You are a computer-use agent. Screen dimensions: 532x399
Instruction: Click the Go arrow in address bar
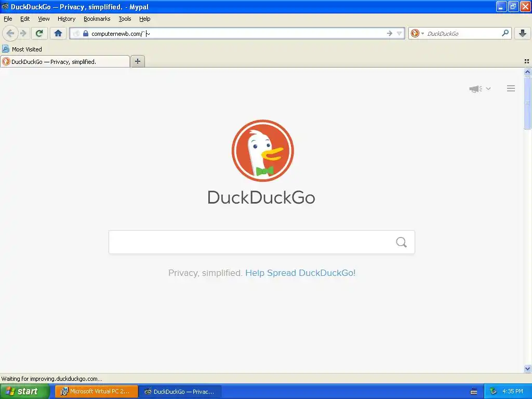[x=390, y=33]
